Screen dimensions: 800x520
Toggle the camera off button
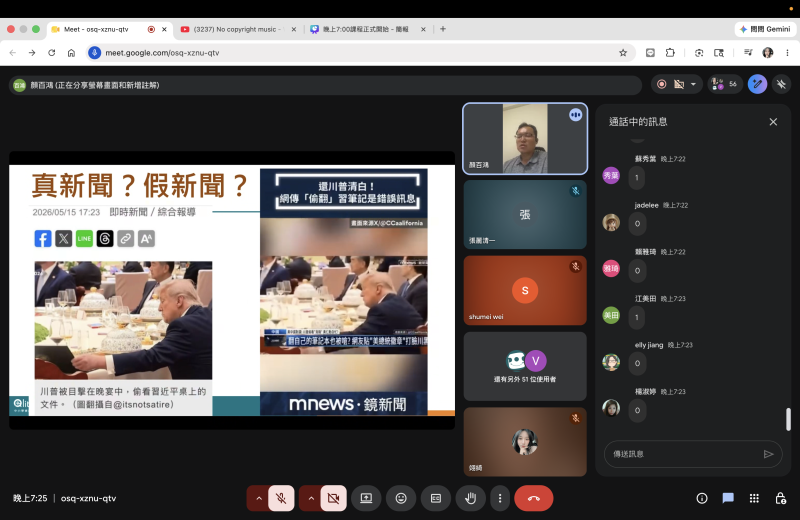334,498
